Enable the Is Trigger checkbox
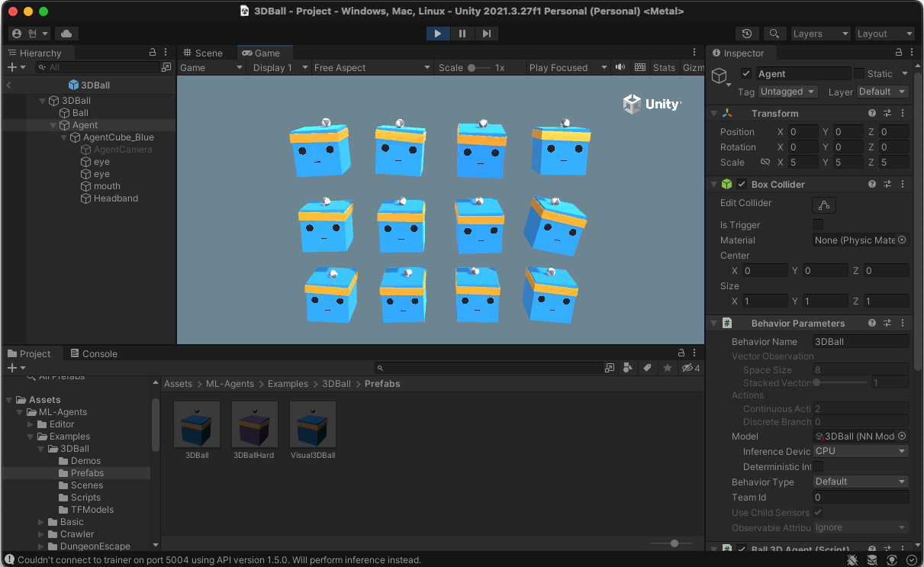 818,224
